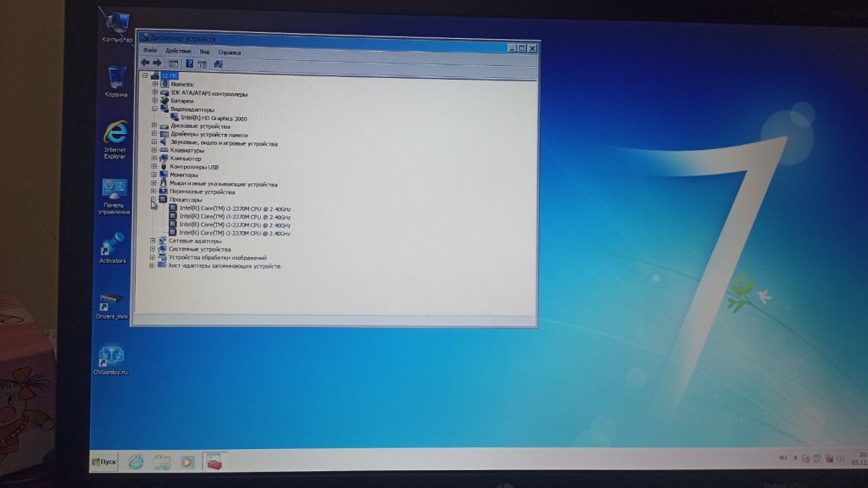Select the Панель управления desktop icon

[114, 197]
